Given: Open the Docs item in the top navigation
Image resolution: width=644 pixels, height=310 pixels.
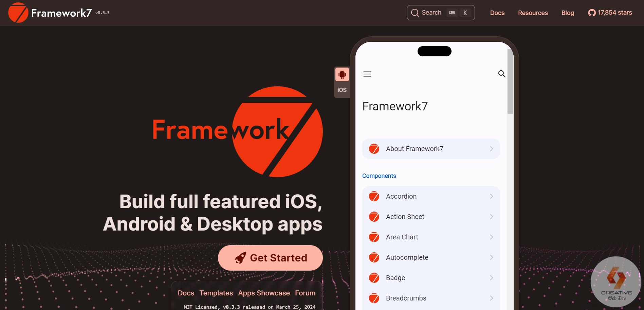Looking at the screenshot, I should [497, 13].
